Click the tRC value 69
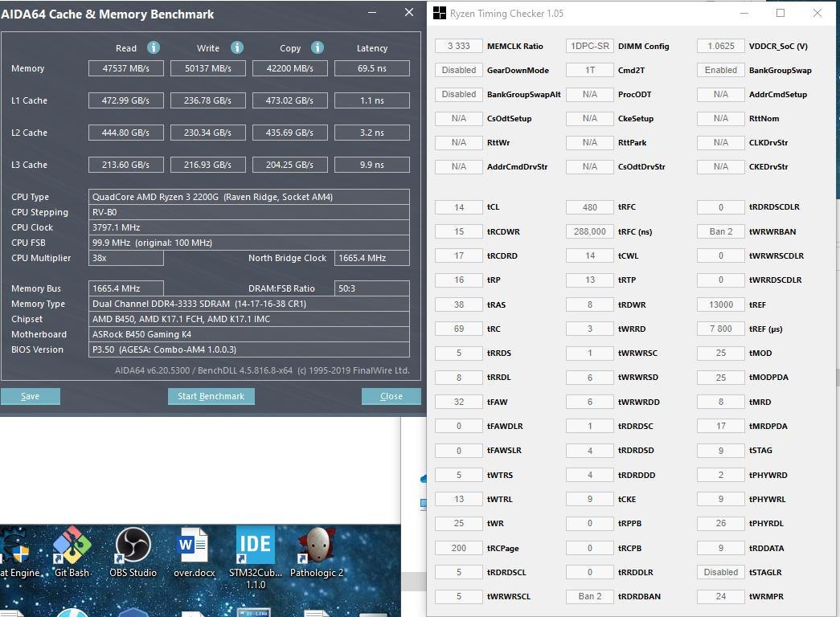The width and height of the screenshot is (840, 617). (x=458, y=329)
